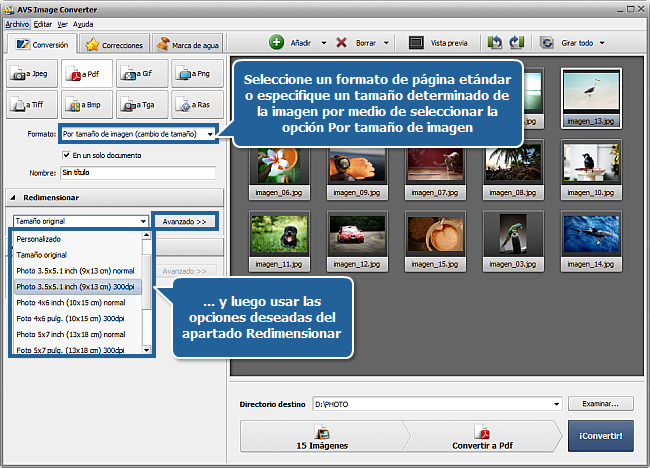This screenshot has width=650, height=468.
Task: Select the 'a Ras' conversion format
Action: click(197, 105)
